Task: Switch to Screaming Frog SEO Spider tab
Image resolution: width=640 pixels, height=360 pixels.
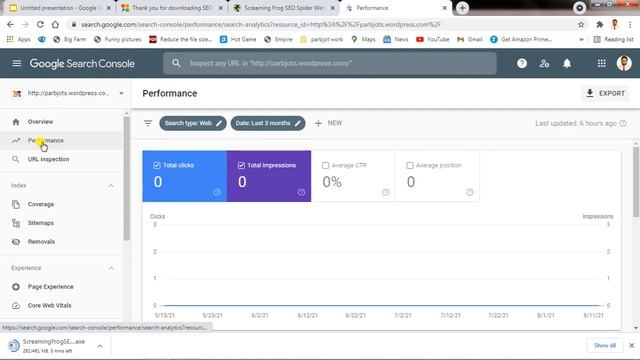Action: [284, 8]
